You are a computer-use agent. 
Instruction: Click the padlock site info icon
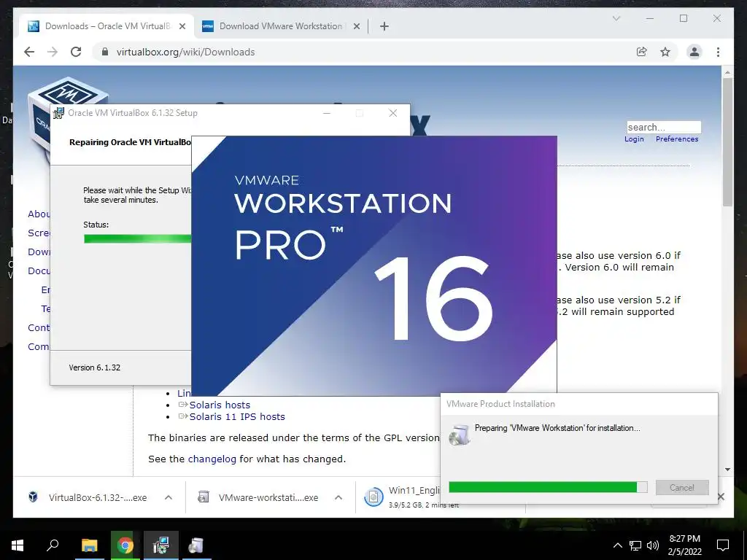pos(105,52)
